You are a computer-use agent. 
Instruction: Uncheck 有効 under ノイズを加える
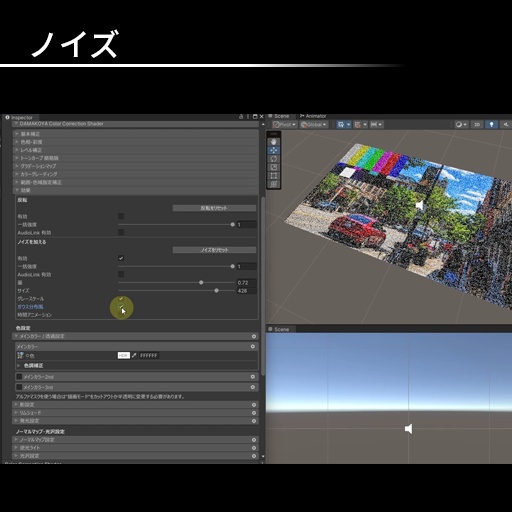pos(121,258)
